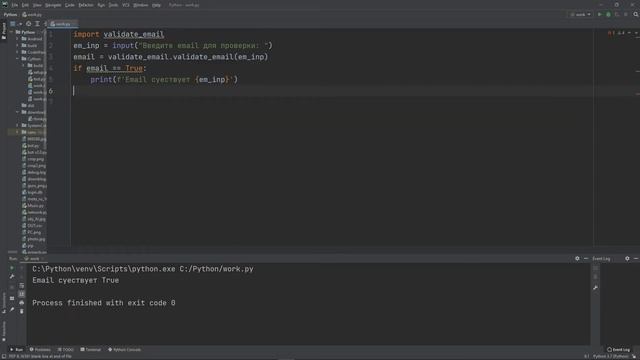Open the Terminal tool window tab
640x360 pixels.
[91, 350]
